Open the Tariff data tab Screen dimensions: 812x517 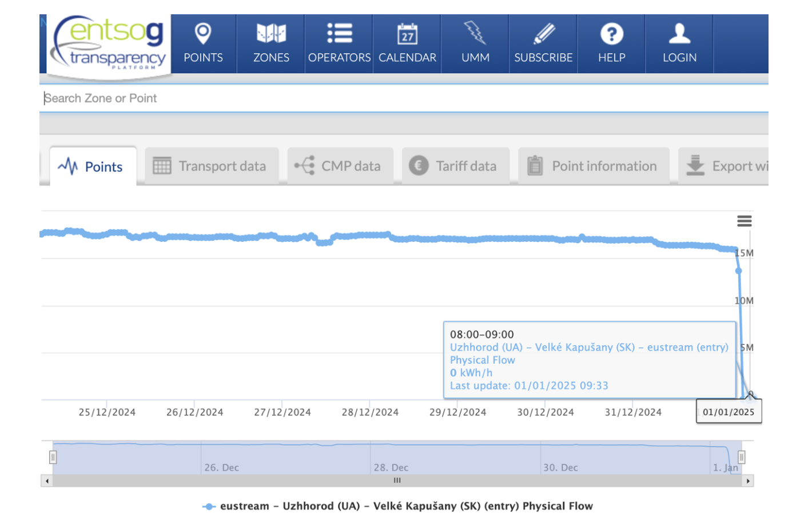point(455,166)
